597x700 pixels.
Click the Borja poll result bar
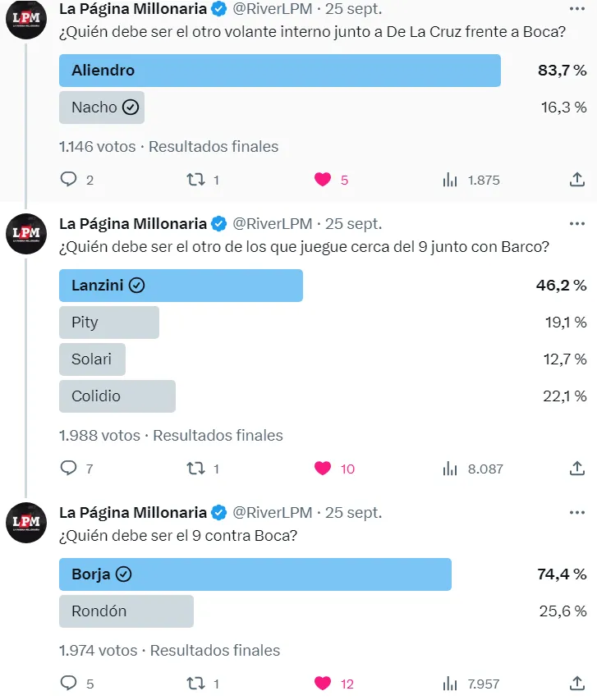[x=255, y=574]
